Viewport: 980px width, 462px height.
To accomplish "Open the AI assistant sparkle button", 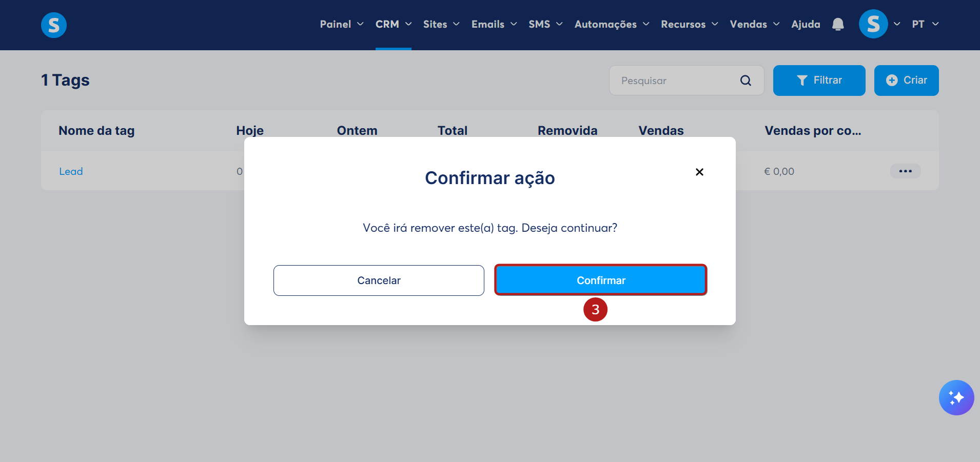I will pyautogui.click(x=956, y=397).
